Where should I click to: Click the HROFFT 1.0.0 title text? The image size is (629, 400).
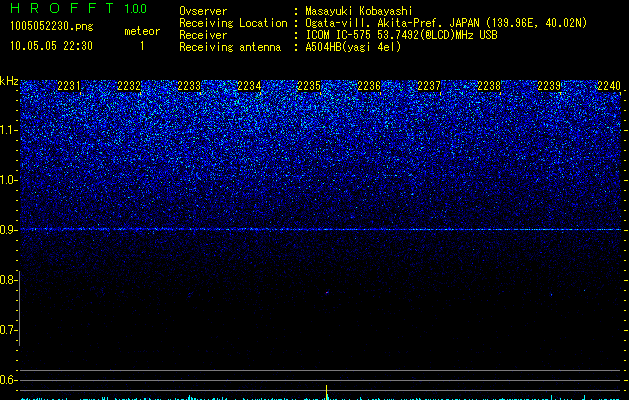click(x=79, y=8)
